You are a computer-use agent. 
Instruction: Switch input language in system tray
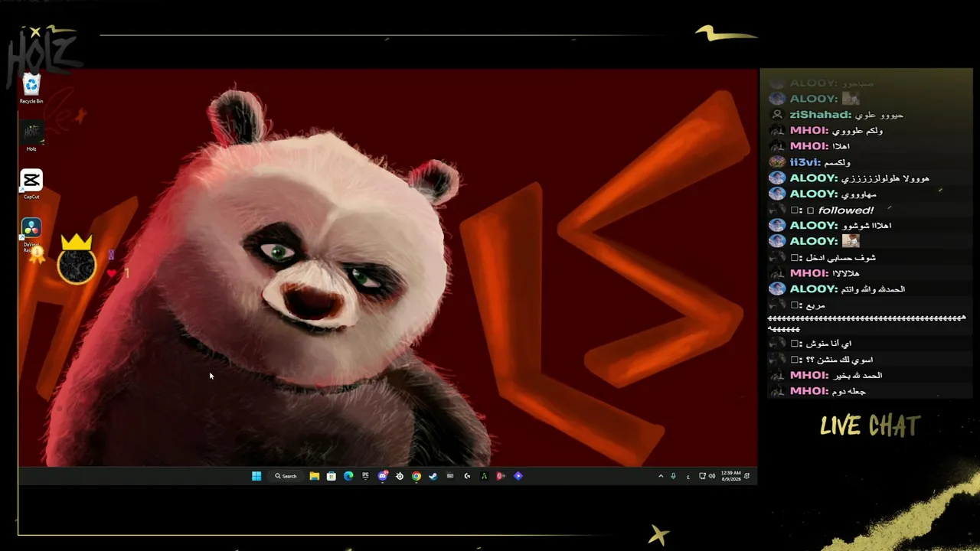coord(688,476)
